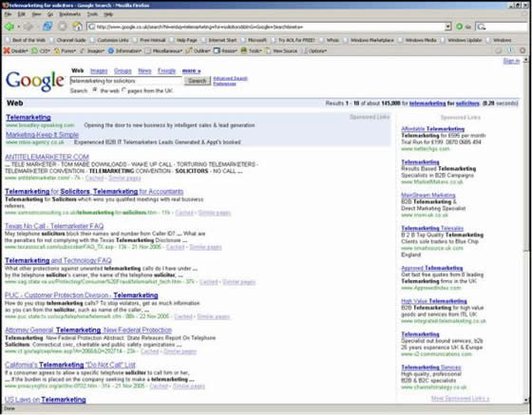532x415 pixels.
Task: Open 'PUC - Customer Protection Division' result
Action: [x=82, y=295]
